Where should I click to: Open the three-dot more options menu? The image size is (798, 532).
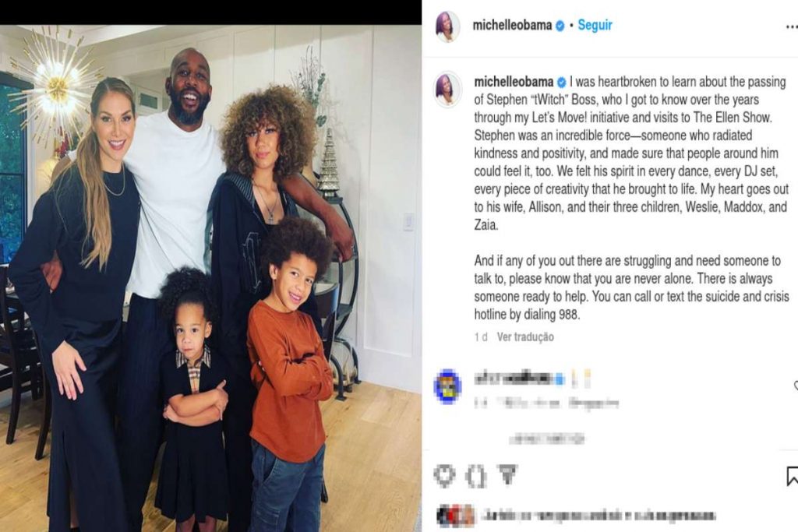[x=792, y=27]
